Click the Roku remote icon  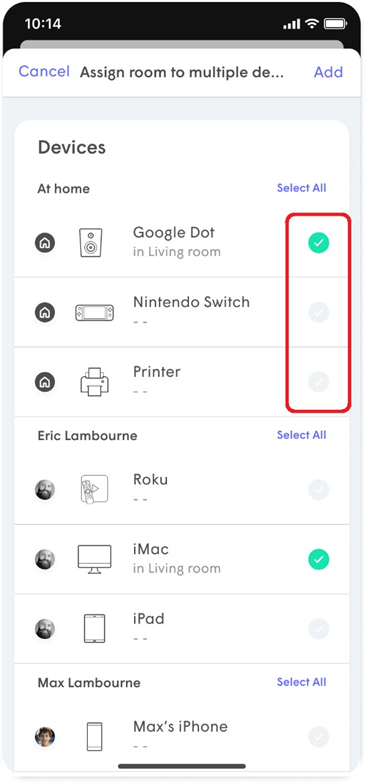pos(94,489)
